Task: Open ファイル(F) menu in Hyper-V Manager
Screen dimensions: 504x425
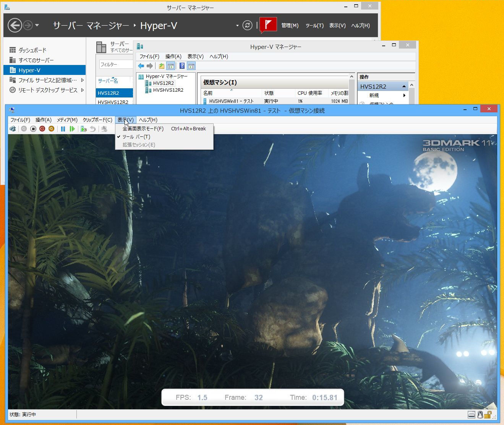Action: [149, 57]
